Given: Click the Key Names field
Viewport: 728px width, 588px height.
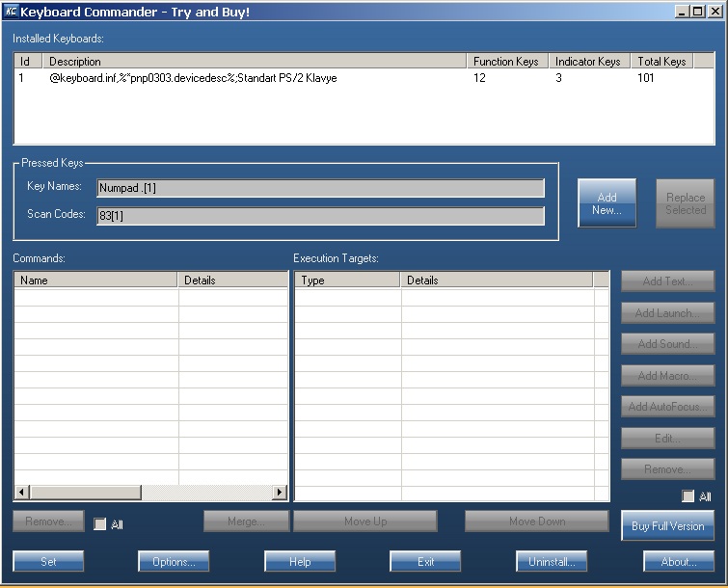Looking at the screenshot, I should tap(320, 188).
